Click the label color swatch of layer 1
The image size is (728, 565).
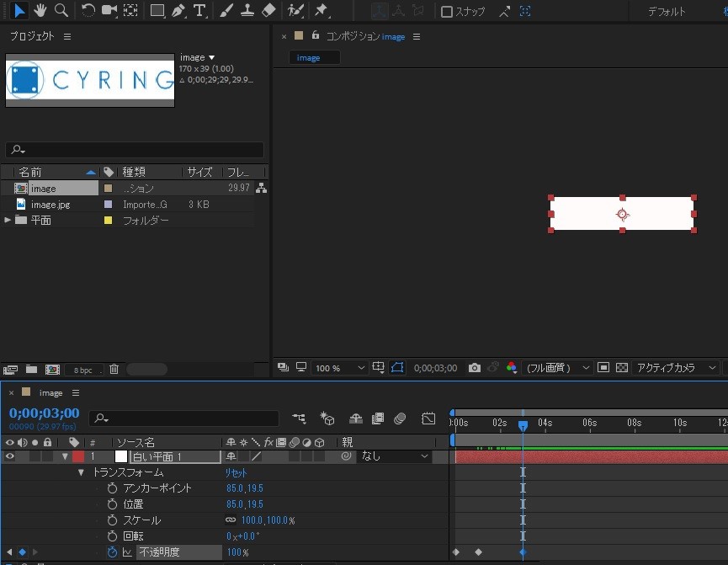tap(78, 456)
